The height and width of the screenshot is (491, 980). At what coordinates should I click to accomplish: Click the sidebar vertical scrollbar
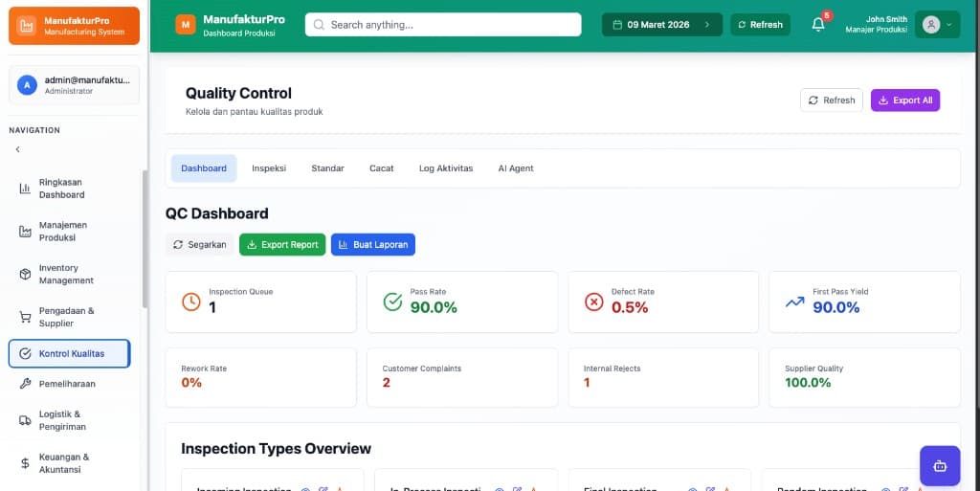[x=145, y=239]
